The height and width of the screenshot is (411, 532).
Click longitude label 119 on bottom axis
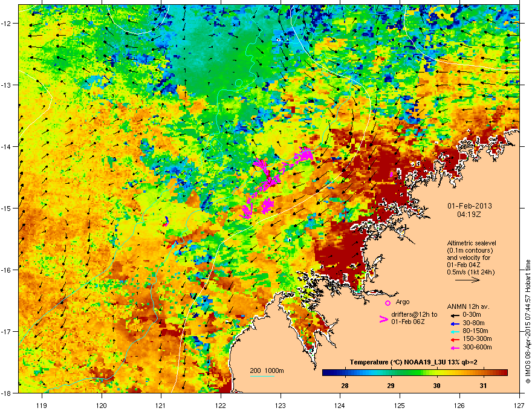[42, 405]
